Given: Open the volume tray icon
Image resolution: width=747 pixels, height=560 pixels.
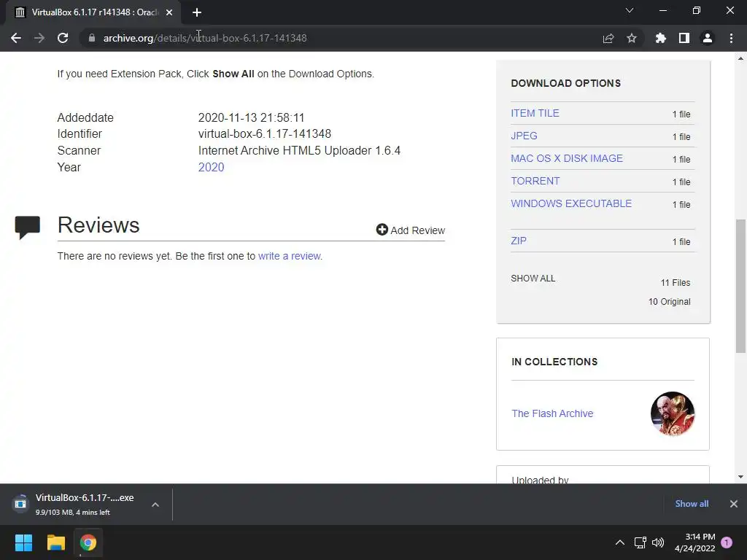Looking at the screenshot, I should pos(658,542).
